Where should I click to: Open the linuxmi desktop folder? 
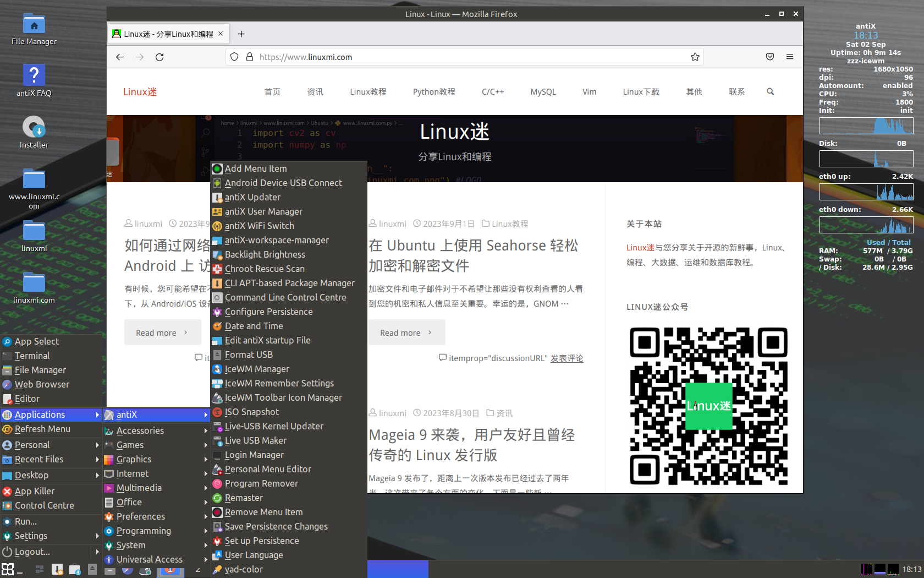pyautogui.click(x=34, y=236)
